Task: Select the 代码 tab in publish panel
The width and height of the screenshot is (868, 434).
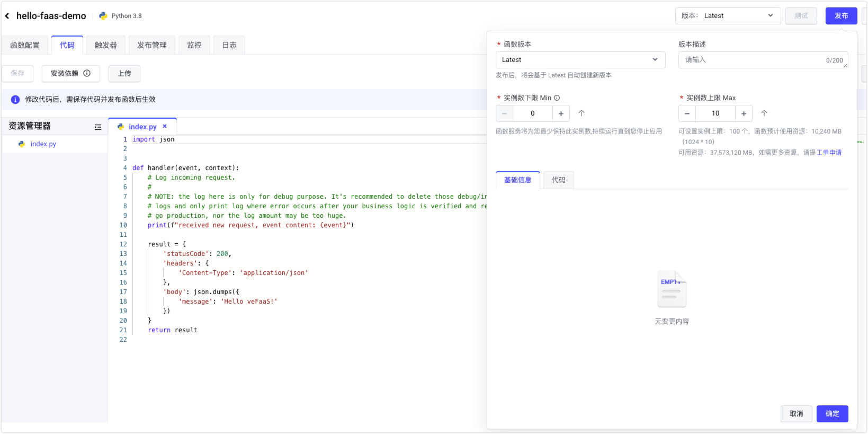Action: [559, 180]
